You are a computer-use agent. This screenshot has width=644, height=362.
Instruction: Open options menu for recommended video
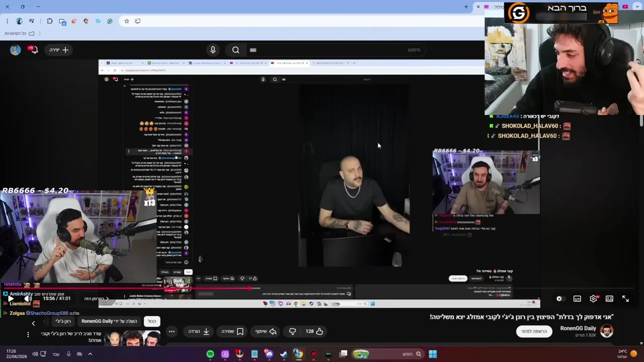tap(28, 334)
